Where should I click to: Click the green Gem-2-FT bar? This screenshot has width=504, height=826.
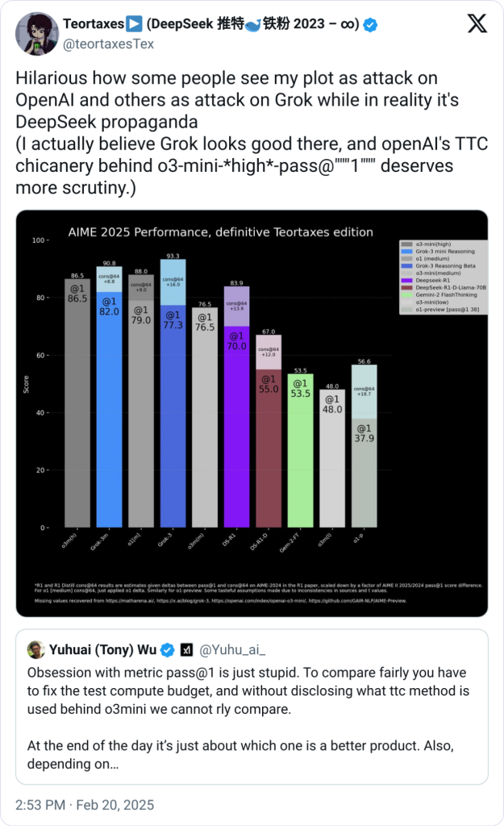coord(300,450)
